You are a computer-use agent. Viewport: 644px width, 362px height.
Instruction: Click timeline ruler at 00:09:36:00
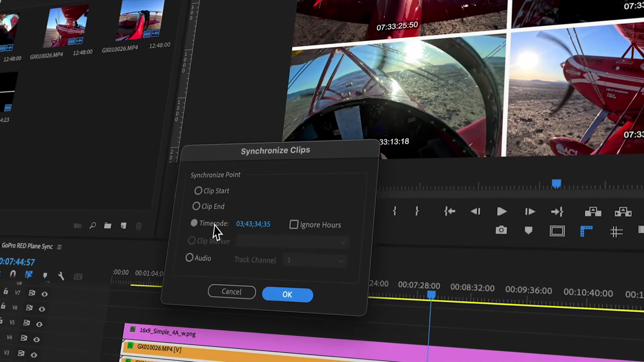pyautogui.click(x=528, y=290)
